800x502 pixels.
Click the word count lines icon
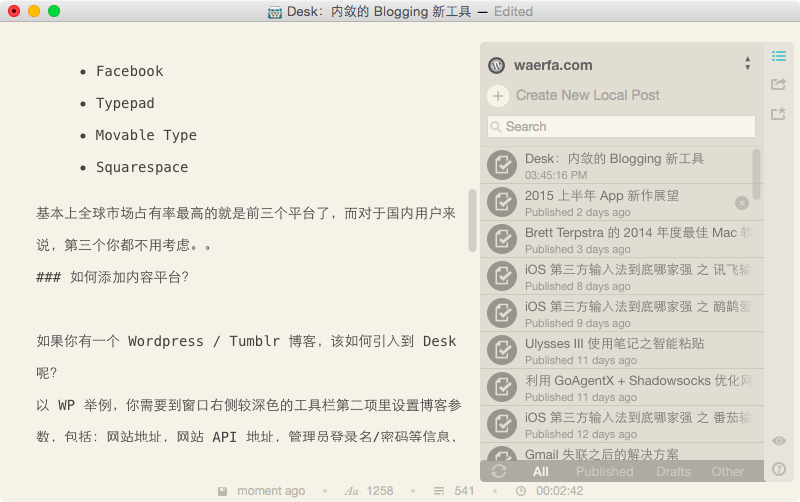(x=439, y=491)
